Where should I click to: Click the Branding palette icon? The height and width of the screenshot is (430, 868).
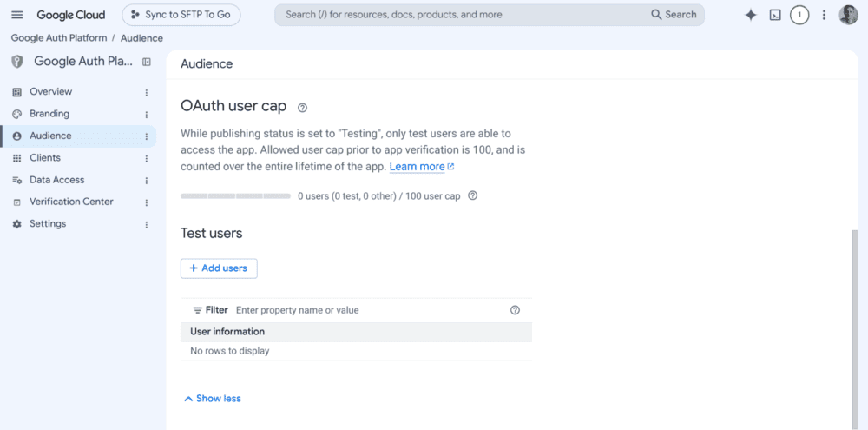coord(16,114)
